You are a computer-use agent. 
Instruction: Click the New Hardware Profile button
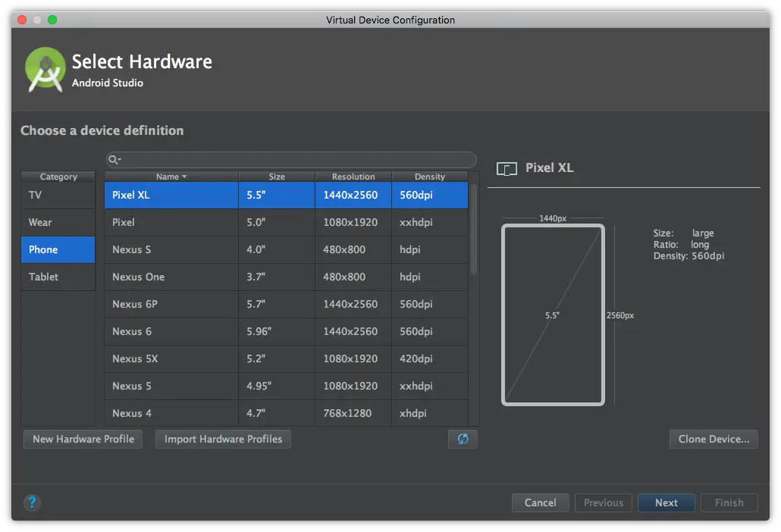pos(83,439)
